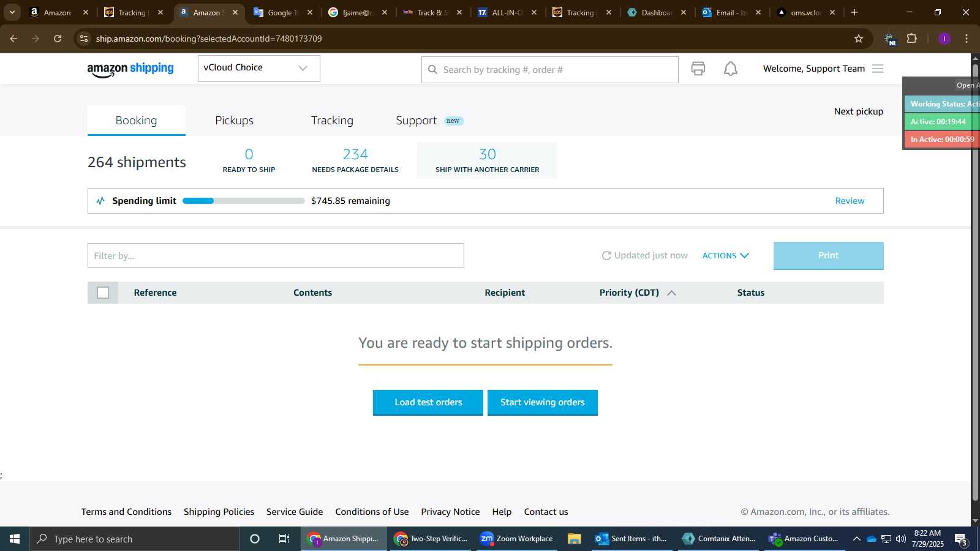Open Task View on the taskbar

pos(284,539)
